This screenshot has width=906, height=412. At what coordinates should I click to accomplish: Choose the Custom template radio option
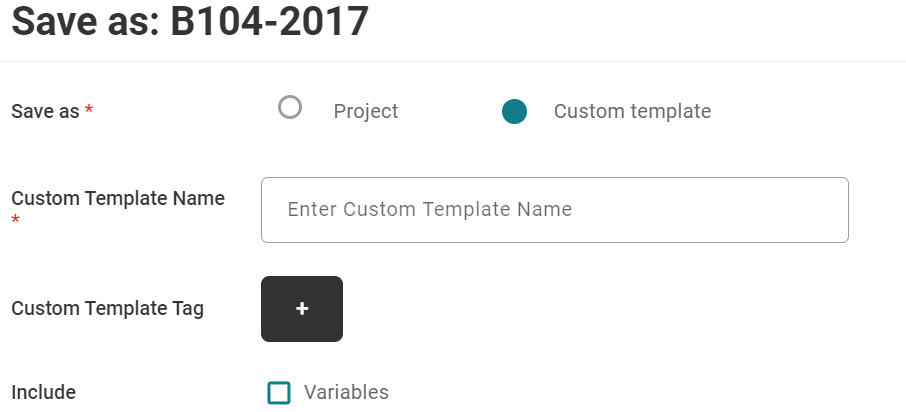coord(514,112)
